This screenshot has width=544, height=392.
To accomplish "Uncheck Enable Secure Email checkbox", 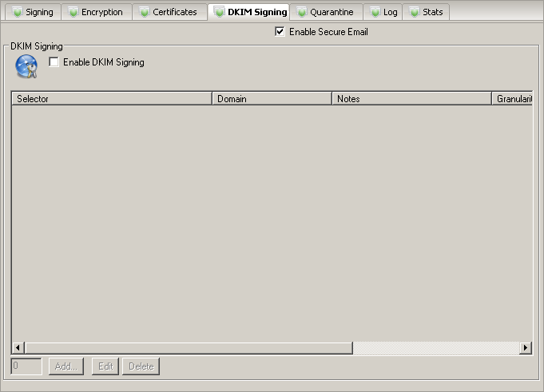I will [x=280, y=32].
